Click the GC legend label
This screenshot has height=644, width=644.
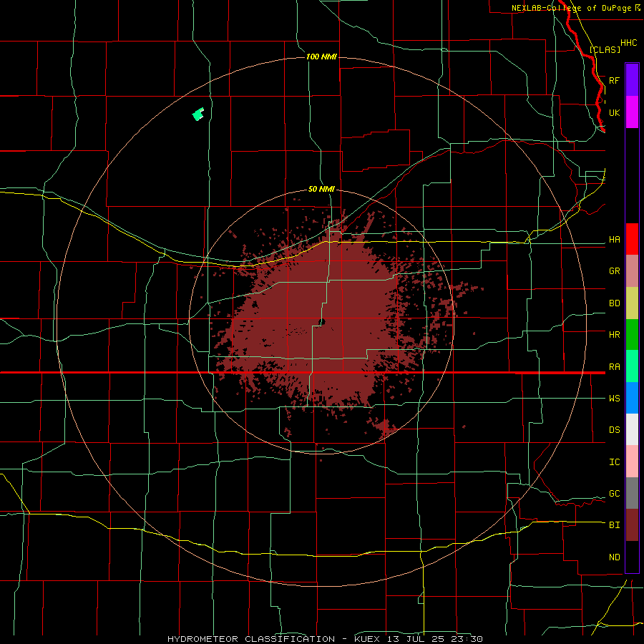click(x=614, y=494)
